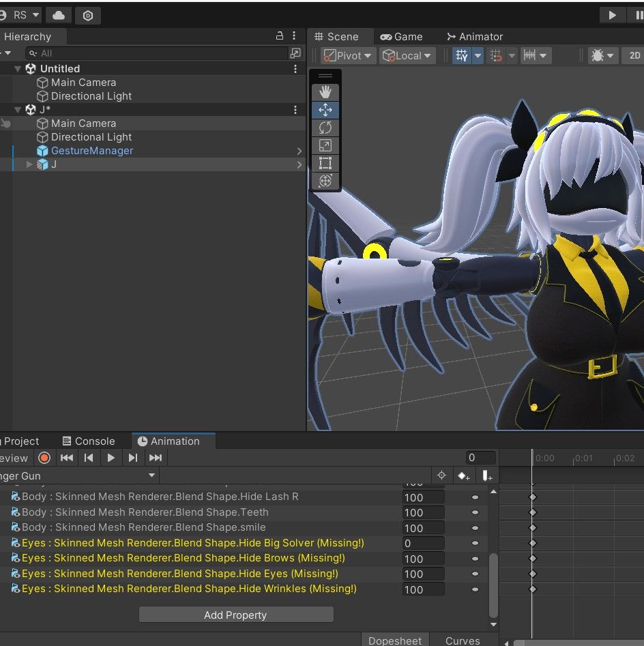Go to first animation keyframe
The width and height of the screenshot is (644, 646).
pos(67,458)
